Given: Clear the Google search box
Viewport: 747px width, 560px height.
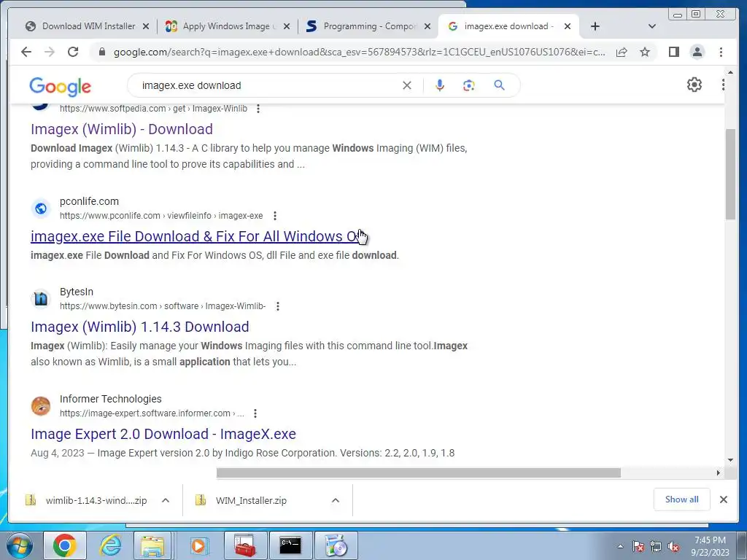Looking at the screenshot, I should tap(407, 85).
